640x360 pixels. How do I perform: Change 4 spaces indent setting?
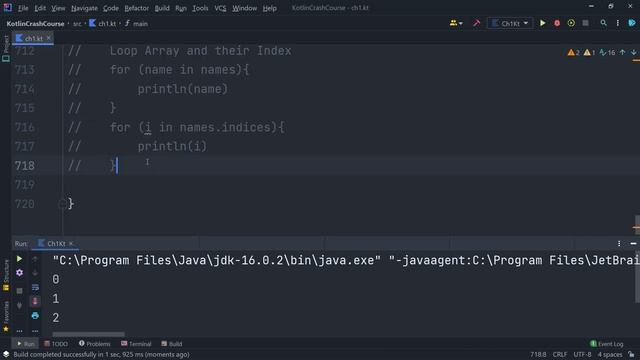tap(610, 354)
